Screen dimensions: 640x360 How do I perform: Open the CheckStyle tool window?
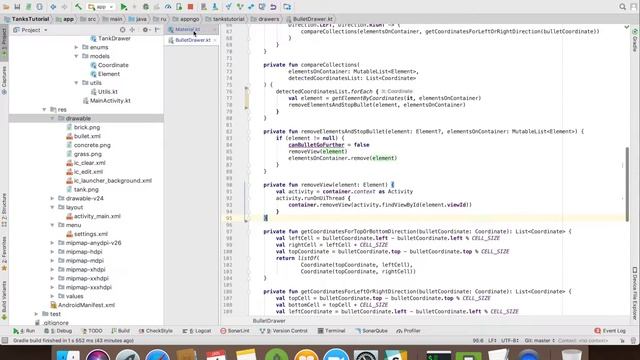pos(156,331)
